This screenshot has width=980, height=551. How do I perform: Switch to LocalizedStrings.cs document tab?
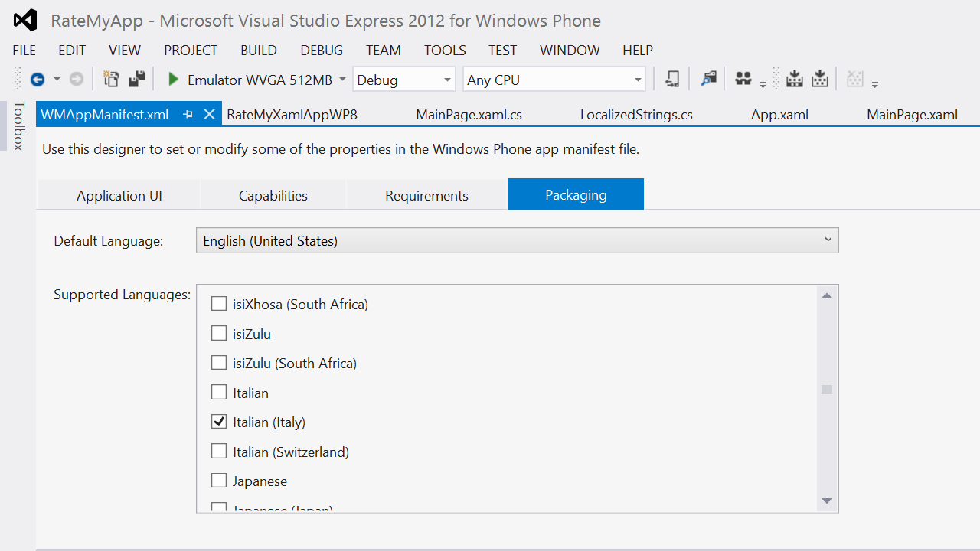[x=636, y=115]
